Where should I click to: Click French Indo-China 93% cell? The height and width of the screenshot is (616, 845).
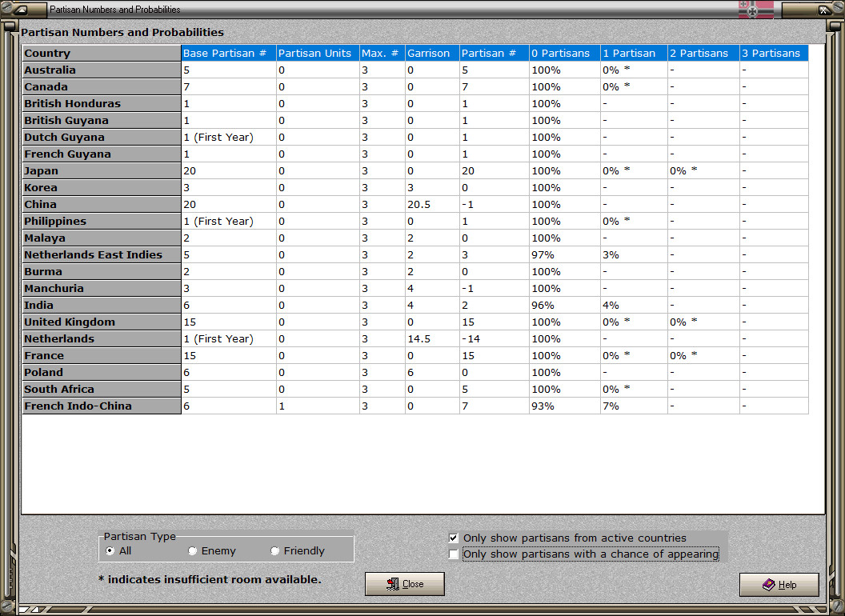click(x=565, y=406)
